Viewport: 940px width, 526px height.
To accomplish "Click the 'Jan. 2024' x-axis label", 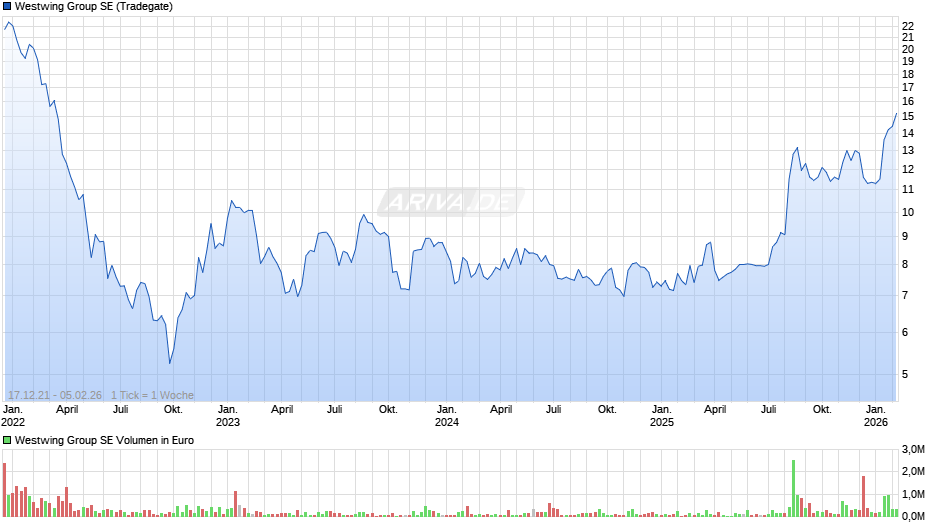I will pos(447,416).
